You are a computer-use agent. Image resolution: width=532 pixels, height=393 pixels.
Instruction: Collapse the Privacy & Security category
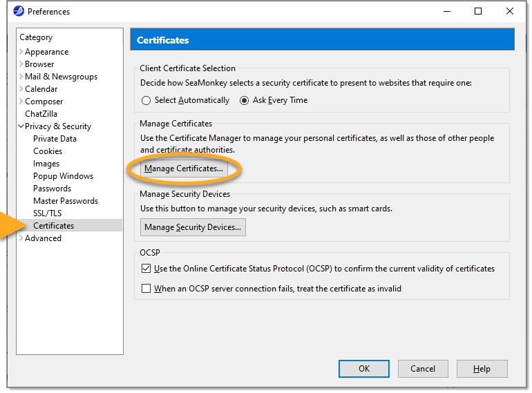tap(21, 126)
